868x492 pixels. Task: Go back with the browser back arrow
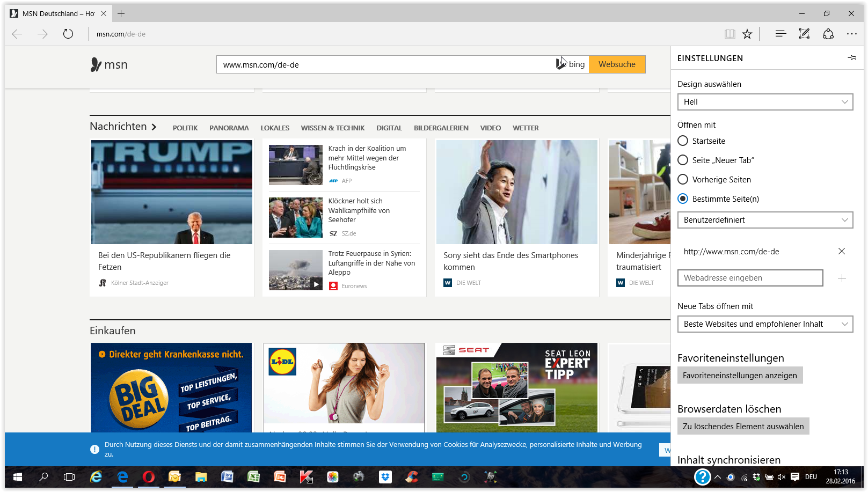click(17, 34)
